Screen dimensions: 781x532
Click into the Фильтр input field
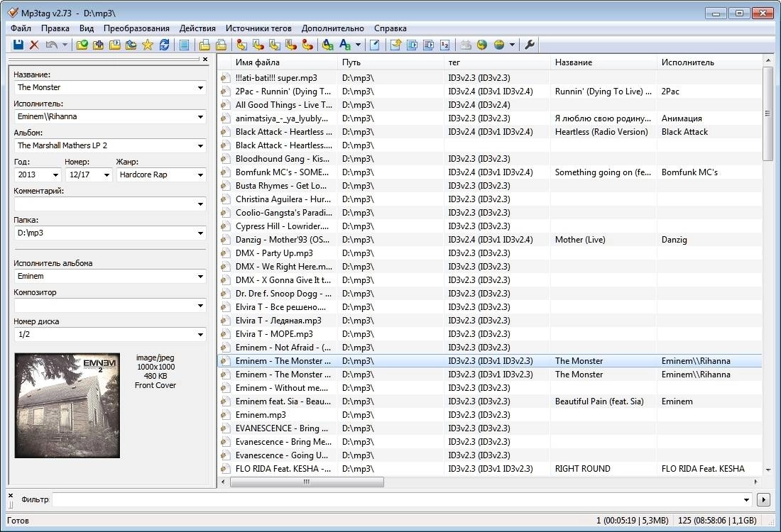397,499
